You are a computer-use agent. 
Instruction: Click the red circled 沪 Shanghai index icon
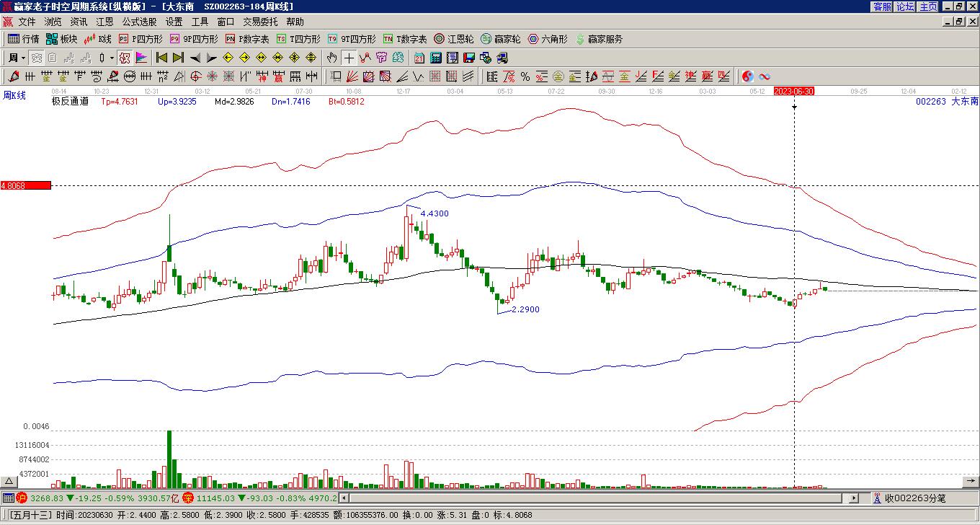22,498
